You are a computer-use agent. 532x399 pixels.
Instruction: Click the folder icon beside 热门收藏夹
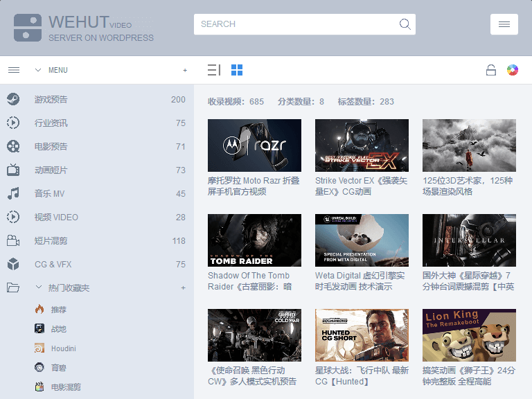13,287
